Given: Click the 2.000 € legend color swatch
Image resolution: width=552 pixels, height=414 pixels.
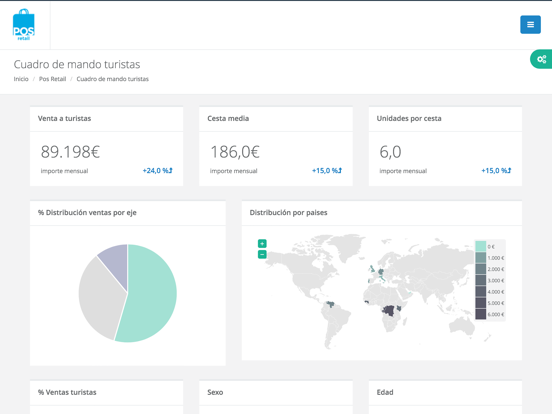Looking at the screenshot, I should pos(481,269).
